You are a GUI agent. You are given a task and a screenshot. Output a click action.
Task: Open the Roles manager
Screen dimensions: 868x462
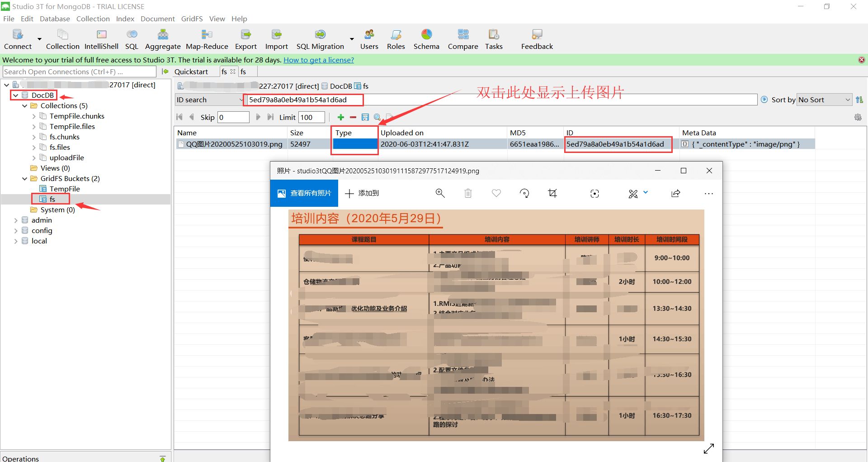coord(396,39)
